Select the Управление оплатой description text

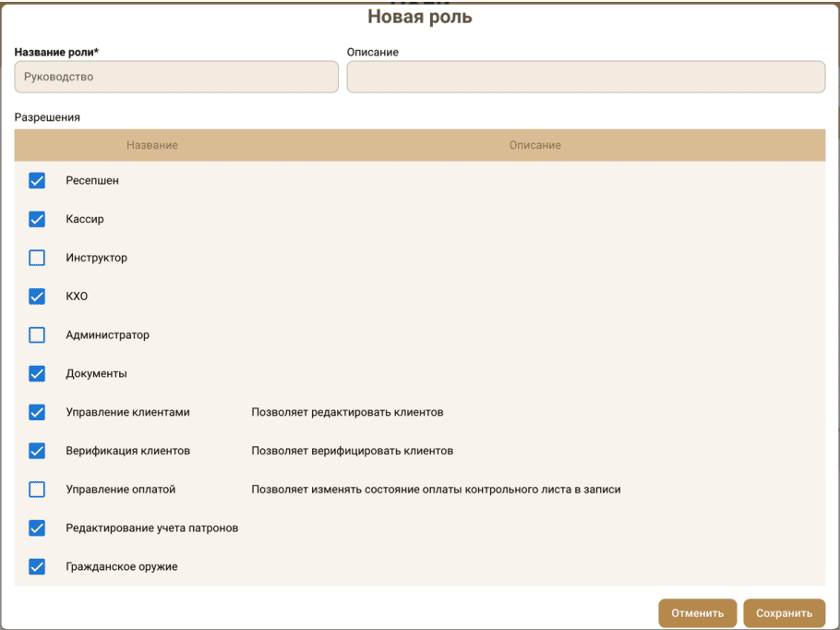pos(436,490)
